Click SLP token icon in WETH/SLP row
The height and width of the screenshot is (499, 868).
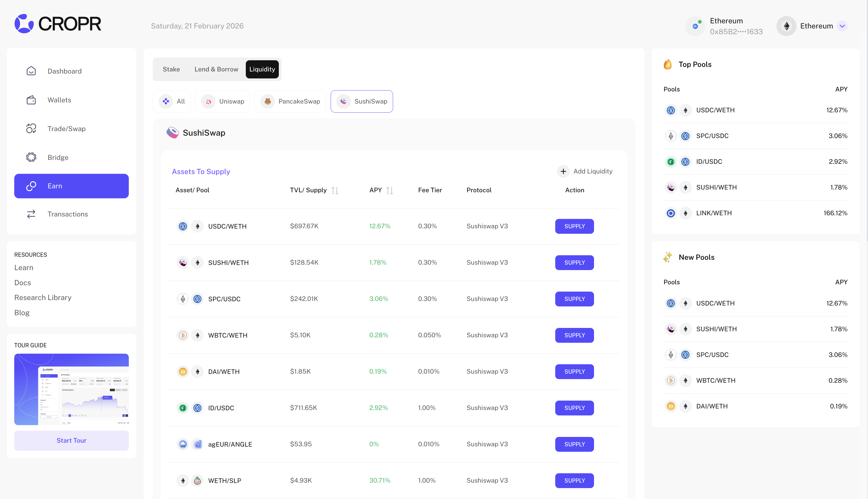pos(197,481)
